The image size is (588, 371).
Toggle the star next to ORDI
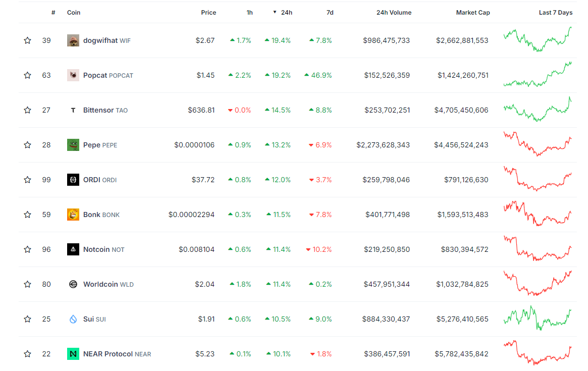coord(27,180)
